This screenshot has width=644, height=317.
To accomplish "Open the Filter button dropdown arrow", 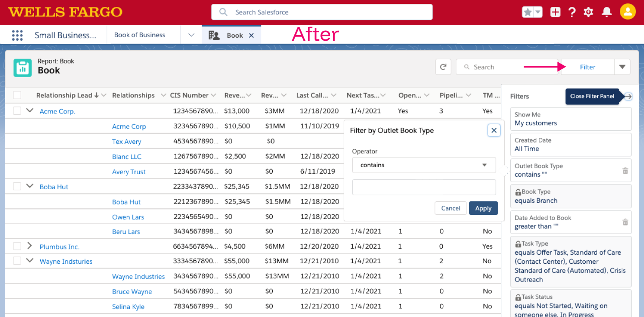I will (622, 67).
